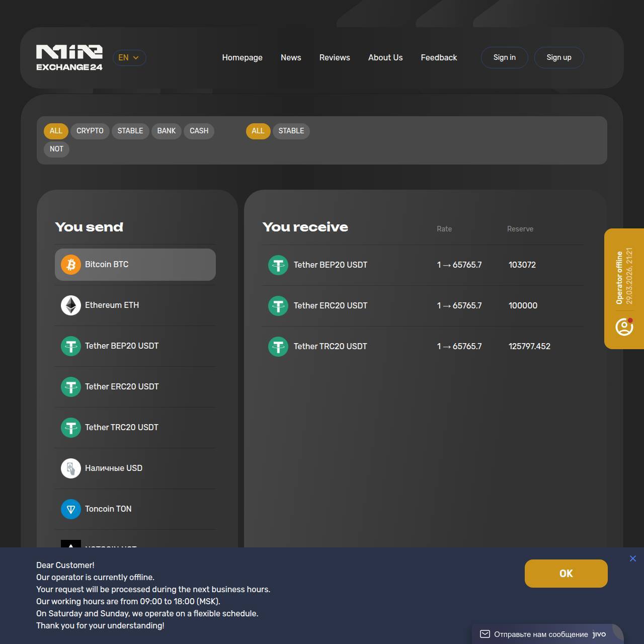The height and width of the screenshot is (644, 644).
Task: Select Tether TRC20 USDT to send
Action: tap(122, 427)
